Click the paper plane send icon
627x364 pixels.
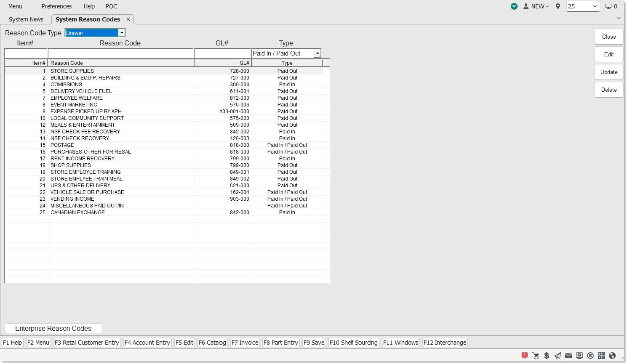click(x=558, y=356)
